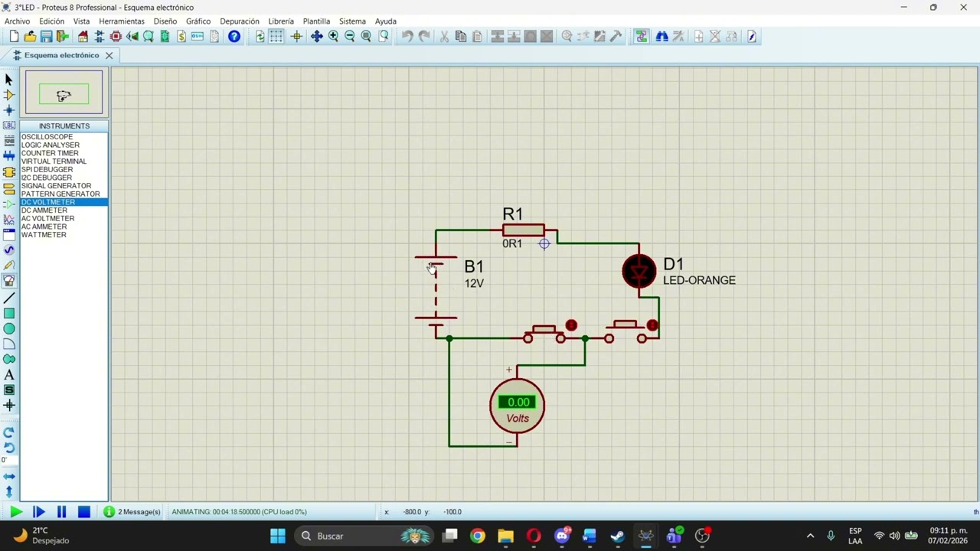Screen dimensions: 980x551
Task: Open the PCB Layout chip icon
Action: [x=116, y=37]
